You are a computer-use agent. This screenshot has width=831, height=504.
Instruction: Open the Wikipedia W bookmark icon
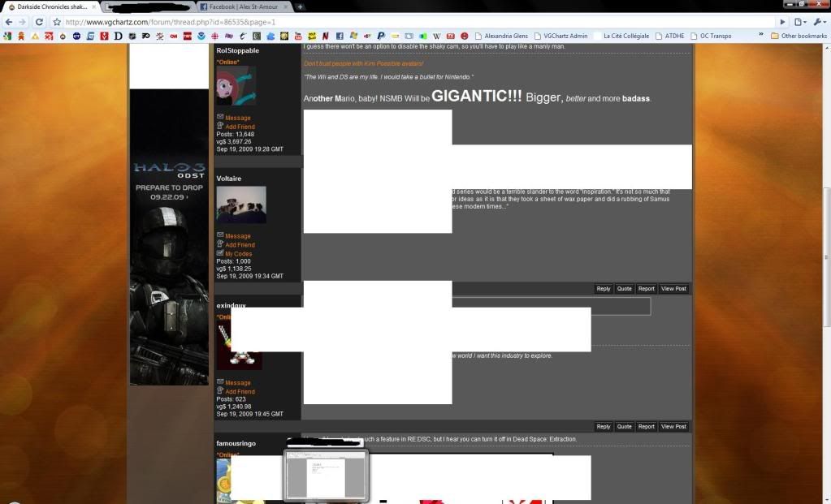coord(437,36)
